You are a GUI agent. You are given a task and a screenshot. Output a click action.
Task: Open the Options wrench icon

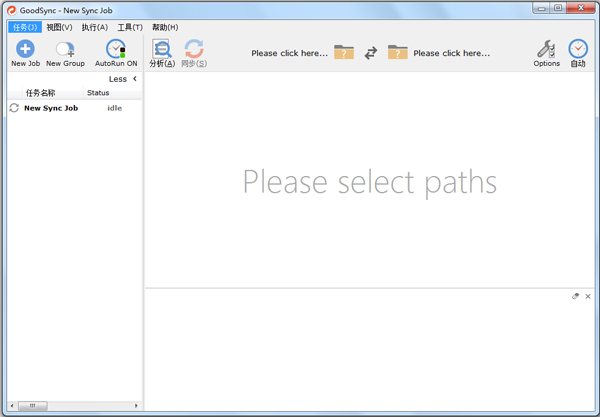(546, 49)
